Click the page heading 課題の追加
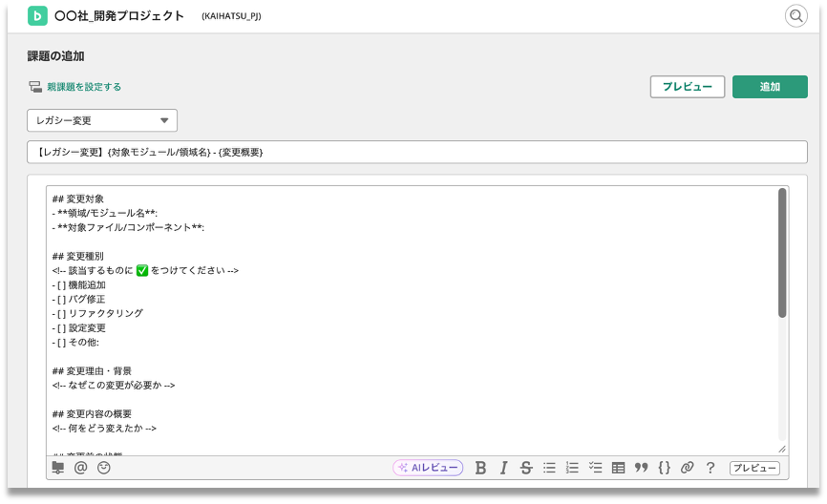 pos(56,56)
